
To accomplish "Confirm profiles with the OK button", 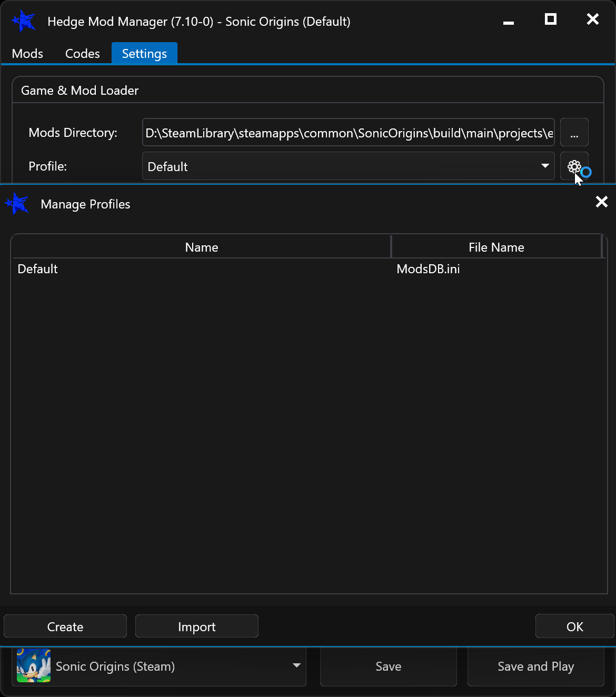I will [x=574, y=626].
